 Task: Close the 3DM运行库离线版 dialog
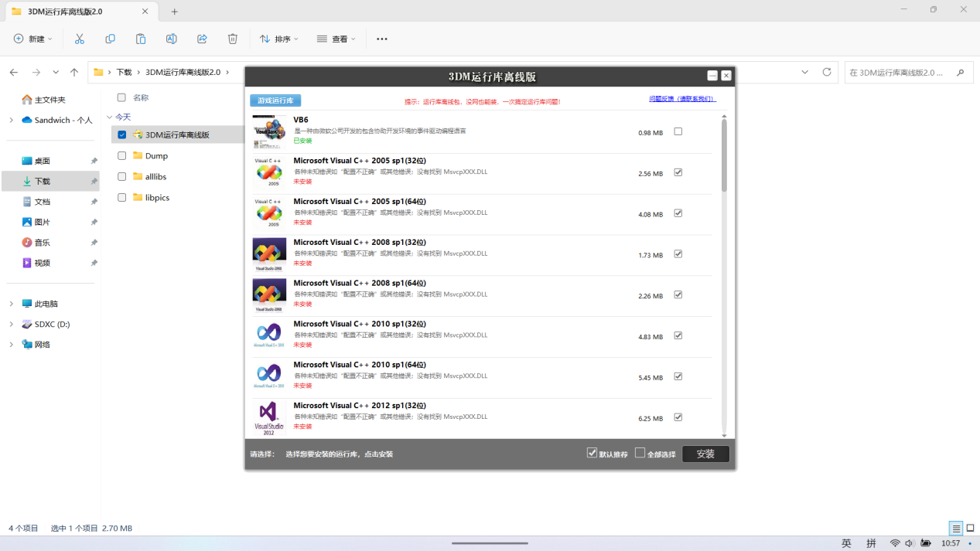[726, 76]
